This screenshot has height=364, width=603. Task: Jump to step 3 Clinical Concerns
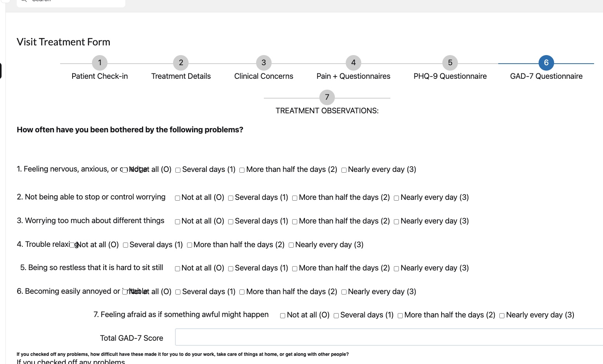click(x=263, y=63)
